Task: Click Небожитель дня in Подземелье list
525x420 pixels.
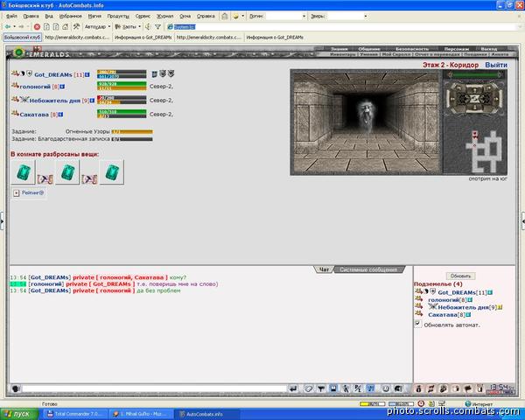Action: (463, 307)
